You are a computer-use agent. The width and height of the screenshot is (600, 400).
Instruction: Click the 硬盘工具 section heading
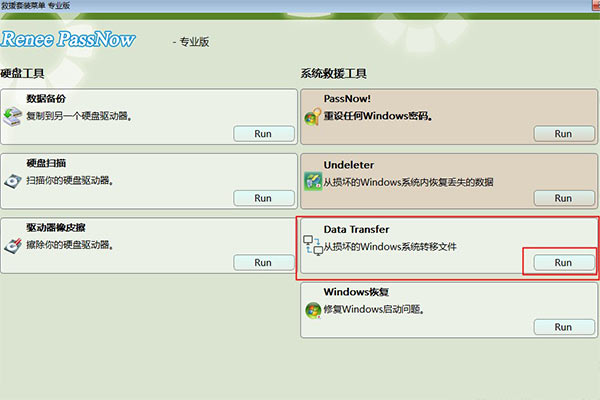tap(22, 73)
